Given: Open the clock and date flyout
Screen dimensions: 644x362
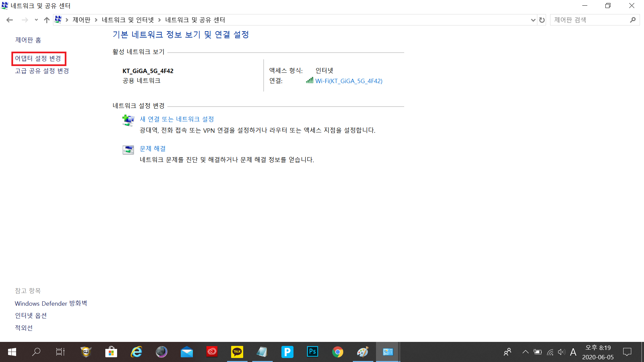Looking at the screenshot, I should pyautogui.click(x=598, y=352).
